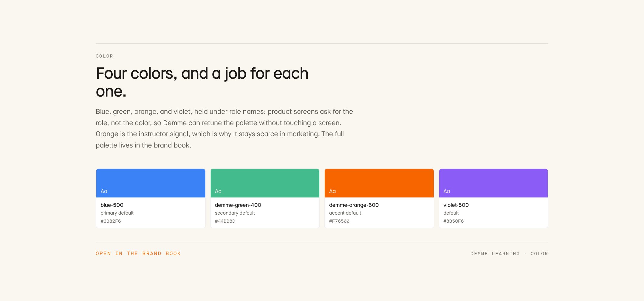Click the 'secondary default' role label
The height and width of the screenshot is (301, 644).
(235, 213)
